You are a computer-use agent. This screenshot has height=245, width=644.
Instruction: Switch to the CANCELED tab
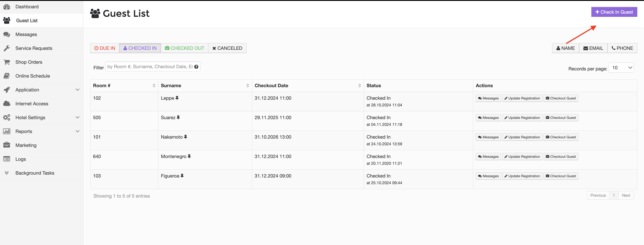tap(227, 48)
